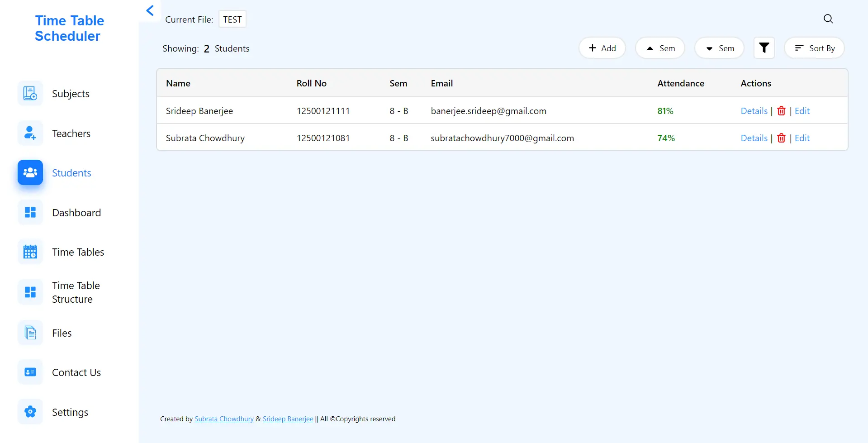Open the filter funnel button
868x443 pixels.
(x=764, y=48)
